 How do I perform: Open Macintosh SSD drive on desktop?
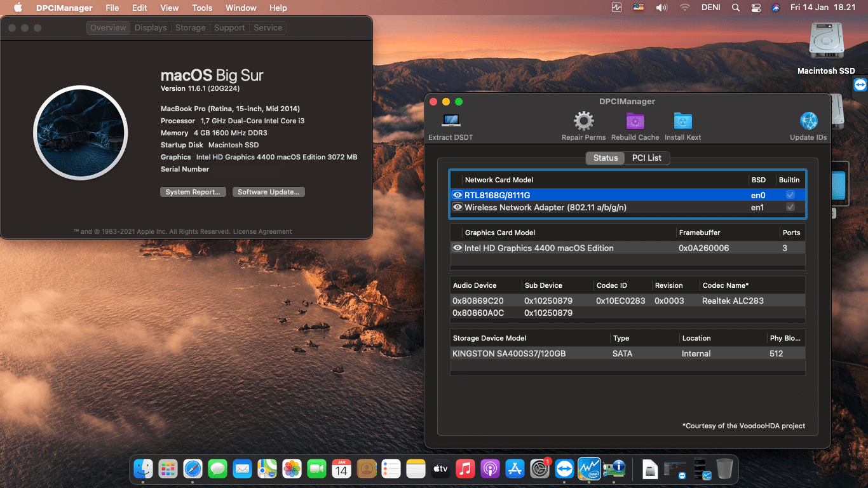tap(826, 48)
